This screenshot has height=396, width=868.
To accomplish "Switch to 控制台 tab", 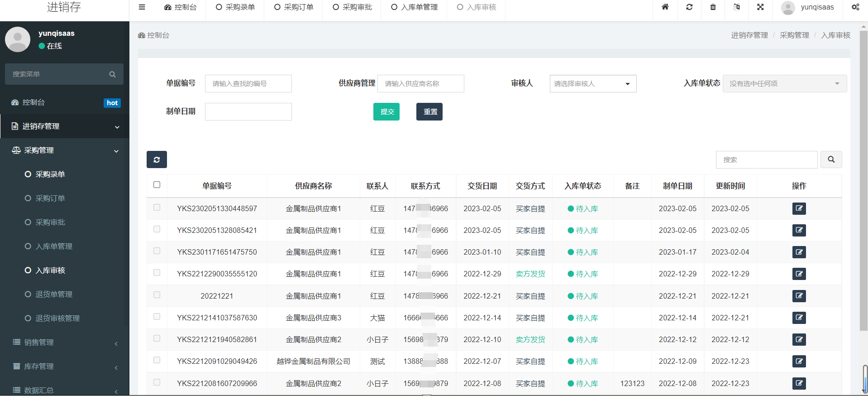I will [180, 7].
